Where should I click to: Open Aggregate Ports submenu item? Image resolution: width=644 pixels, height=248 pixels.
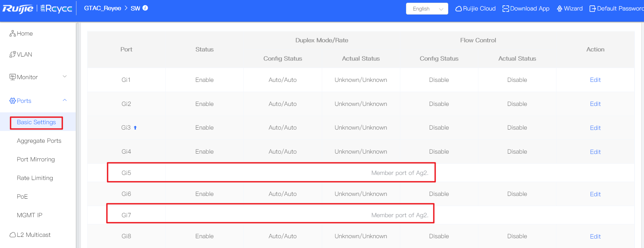click(39, 141)
